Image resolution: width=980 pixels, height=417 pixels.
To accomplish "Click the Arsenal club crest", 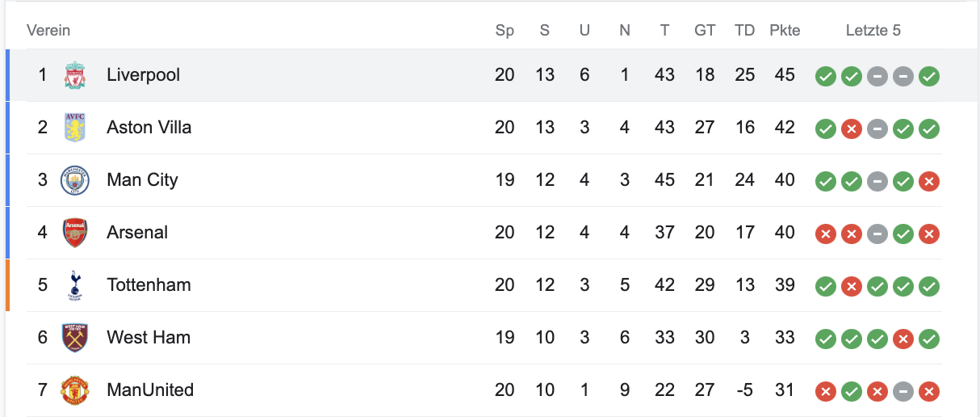I will pyautogui.click(x=75, y=233).
